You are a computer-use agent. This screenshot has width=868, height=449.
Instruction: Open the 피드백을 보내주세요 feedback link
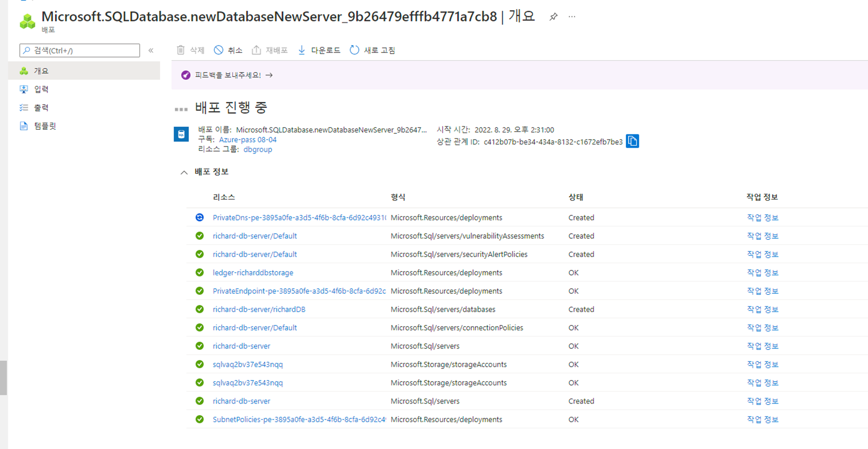[x=234, y=75]
